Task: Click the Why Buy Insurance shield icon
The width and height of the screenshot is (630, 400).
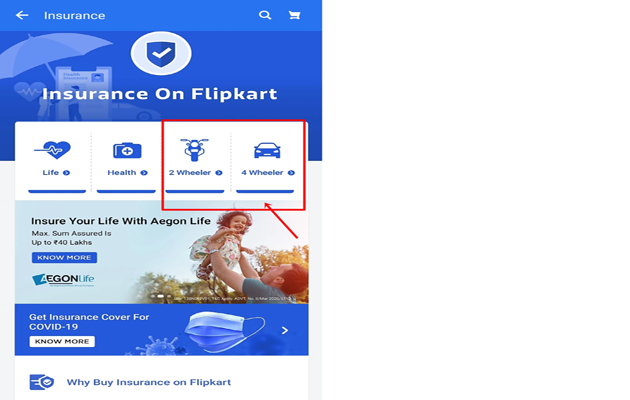Action: (41, 382)
